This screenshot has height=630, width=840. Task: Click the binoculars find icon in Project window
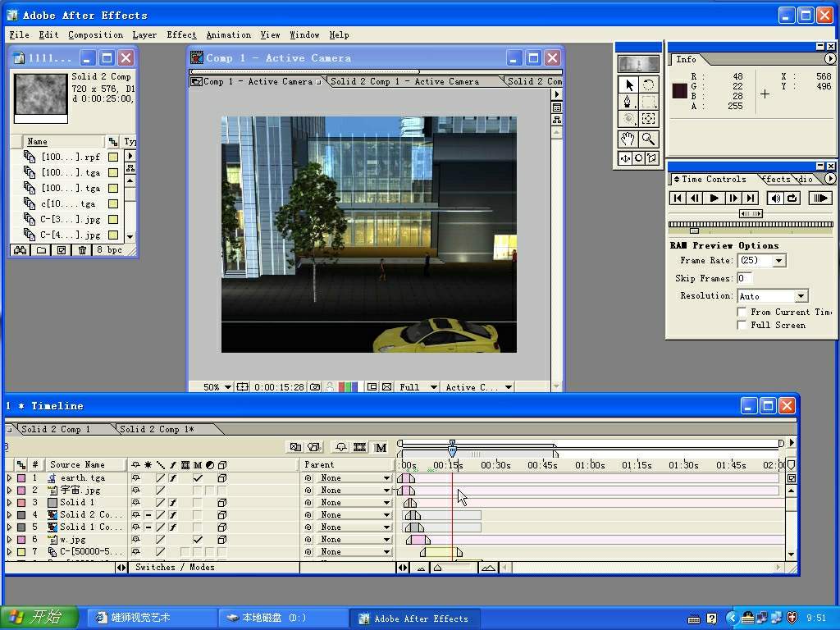(21, 250)
